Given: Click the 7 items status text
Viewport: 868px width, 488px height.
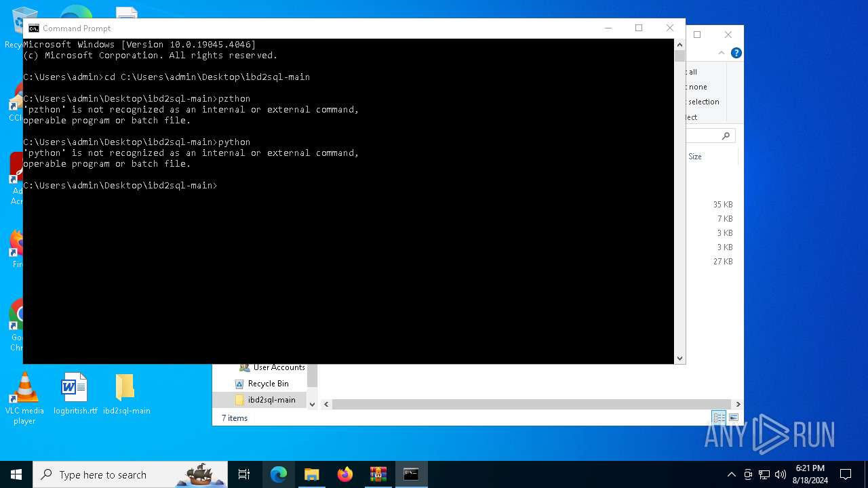Looking at the screenshot, I should click(235, 418).
